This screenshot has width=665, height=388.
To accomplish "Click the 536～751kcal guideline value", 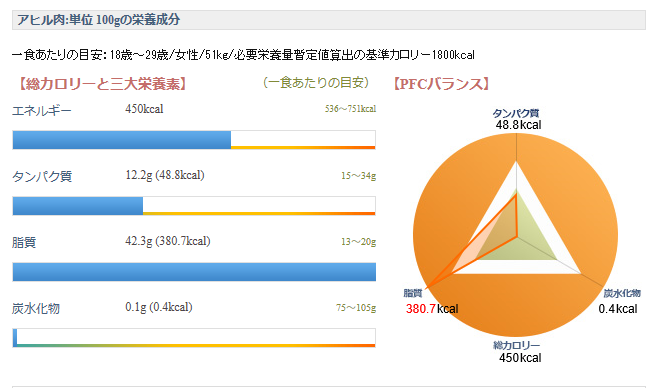I will tap(350, 109).
